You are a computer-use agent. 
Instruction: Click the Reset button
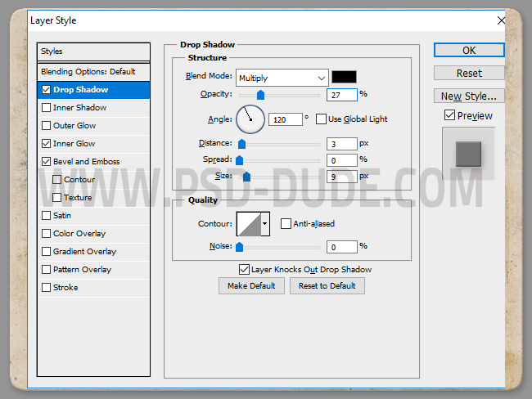(x=469, y=74)
